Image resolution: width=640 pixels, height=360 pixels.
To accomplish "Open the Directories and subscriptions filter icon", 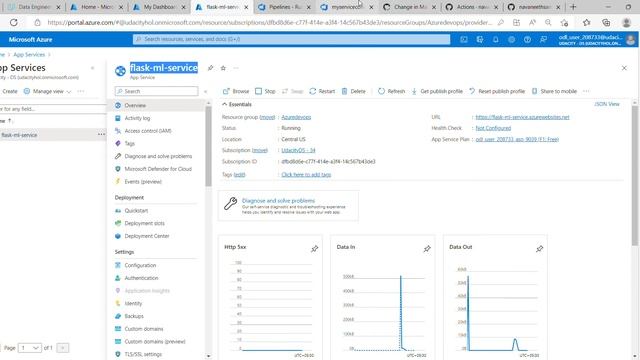I will (x=480, y=40).
